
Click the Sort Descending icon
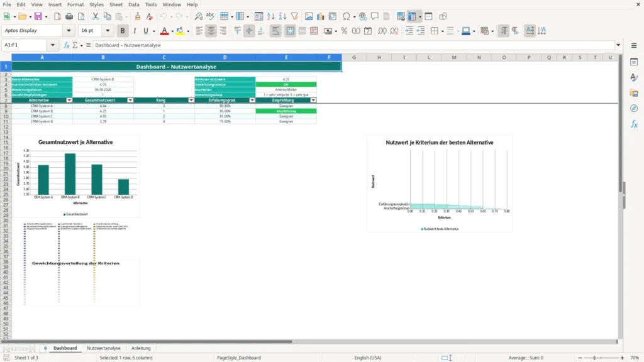(282, 16)
